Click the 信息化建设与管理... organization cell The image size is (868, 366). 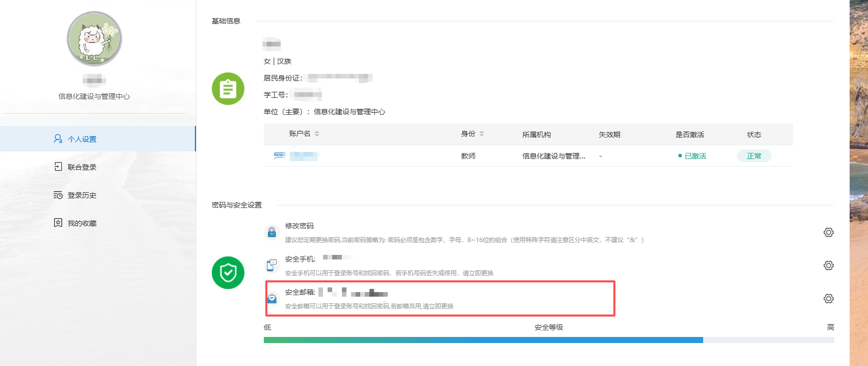coord(554,156)
